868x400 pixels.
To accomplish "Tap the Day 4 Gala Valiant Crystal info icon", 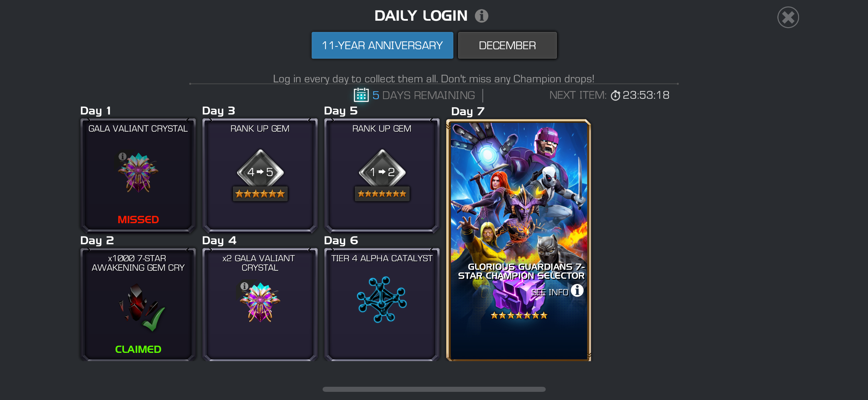I will pyautogui.click(x=244, y=286).
